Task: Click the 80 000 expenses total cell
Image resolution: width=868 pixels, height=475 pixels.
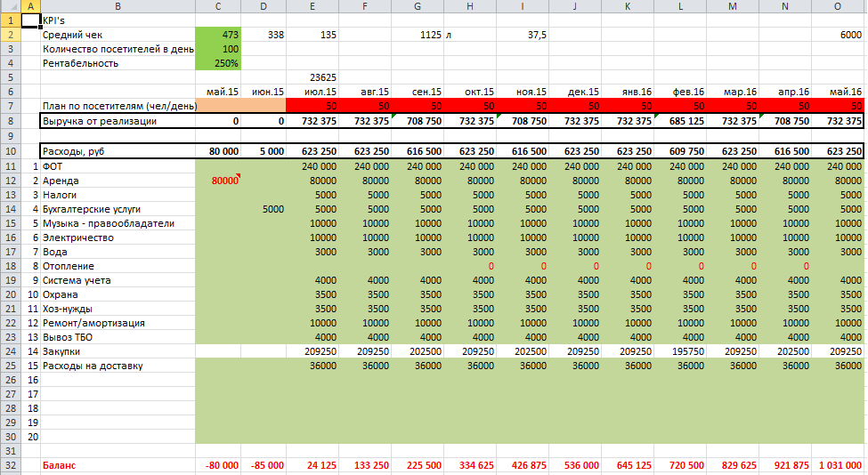Action: (x=218, y=151)
